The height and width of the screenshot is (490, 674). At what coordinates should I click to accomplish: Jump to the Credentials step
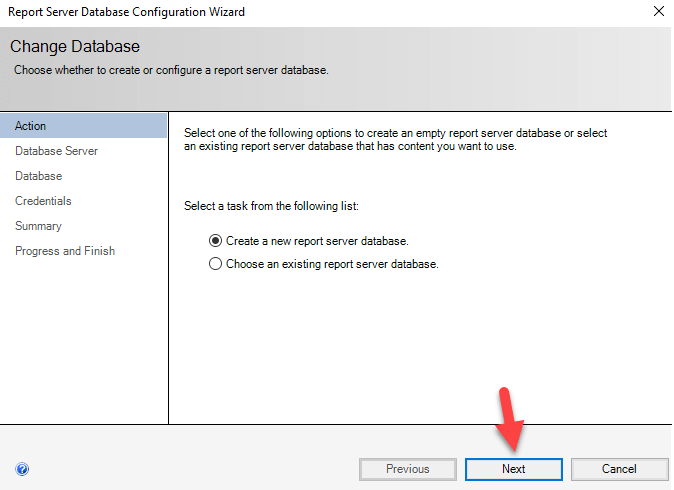tap(43, 201)
